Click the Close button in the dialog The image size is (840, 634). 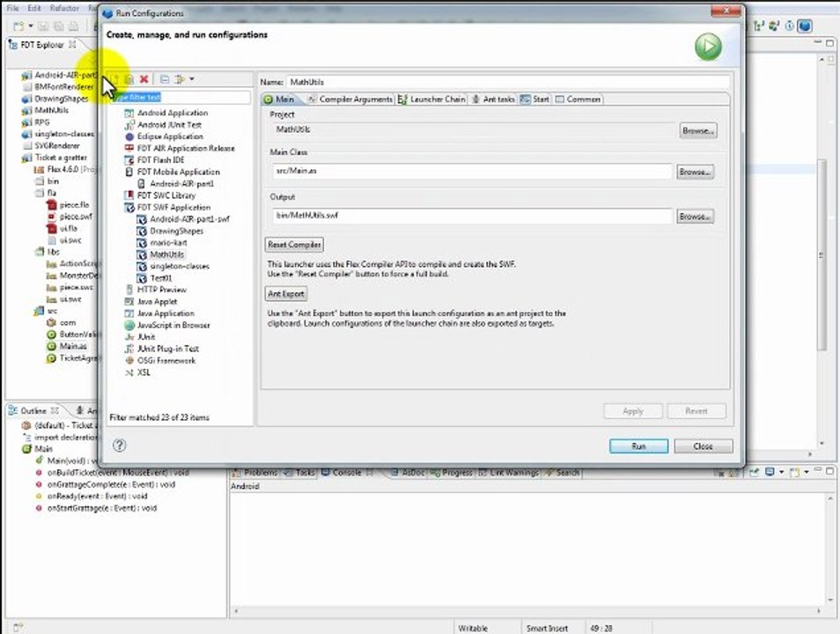point(703,446)
